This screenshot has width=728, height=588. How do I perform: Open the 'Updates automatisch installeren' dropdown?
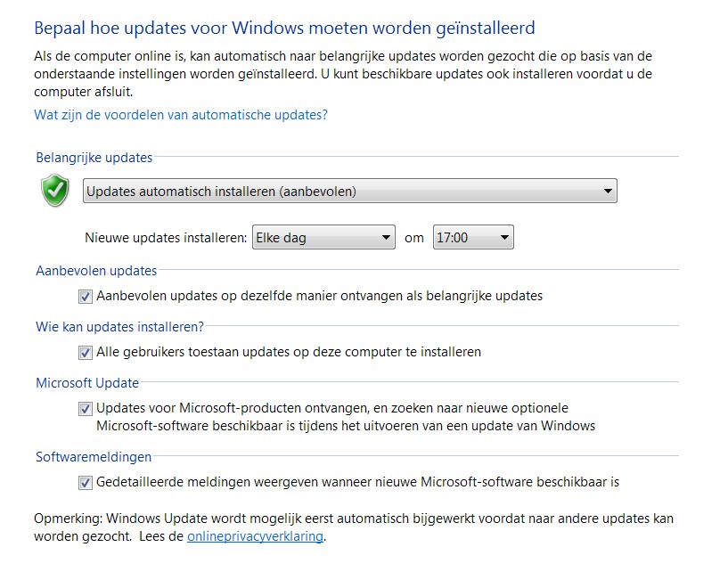coord(349,191)
